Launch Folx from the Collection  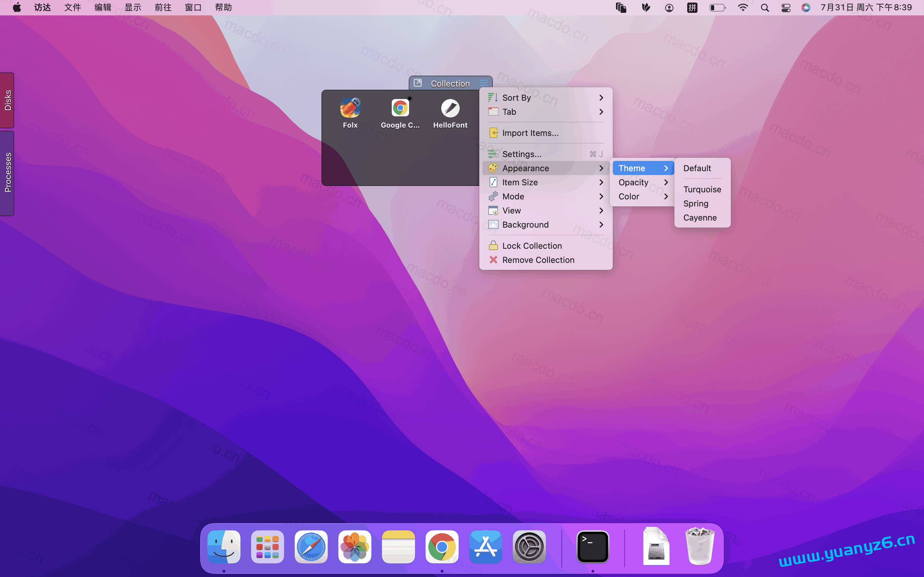pyautogui.click(x=350, y=111)
